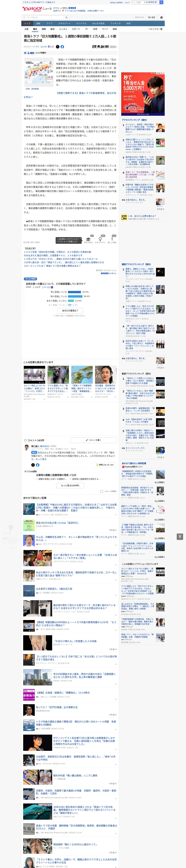Click the 読売新聞オンライン source link
The height and width of the screenshot is (868, 186).
(108, 273)
